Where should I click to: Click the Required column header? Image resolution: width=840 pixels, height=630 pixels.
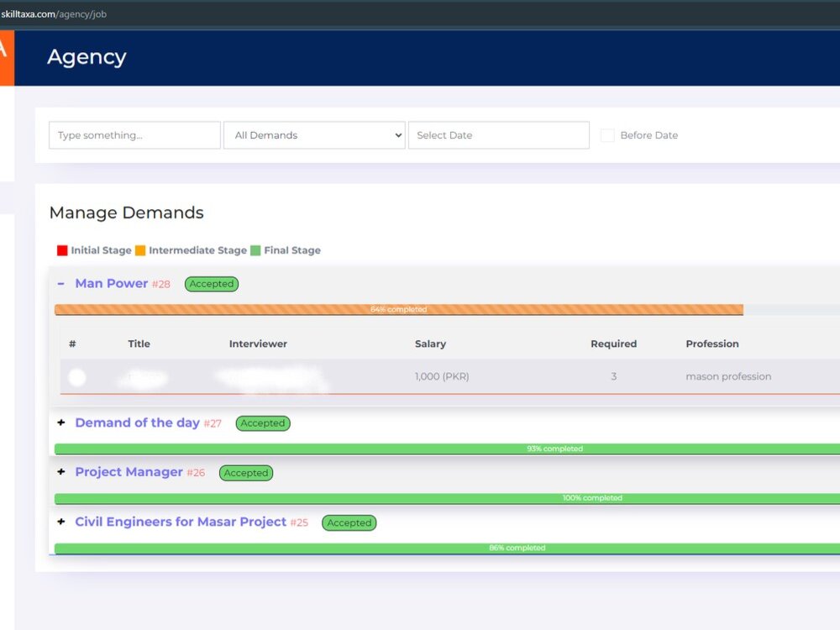click(x=614, y=344)
